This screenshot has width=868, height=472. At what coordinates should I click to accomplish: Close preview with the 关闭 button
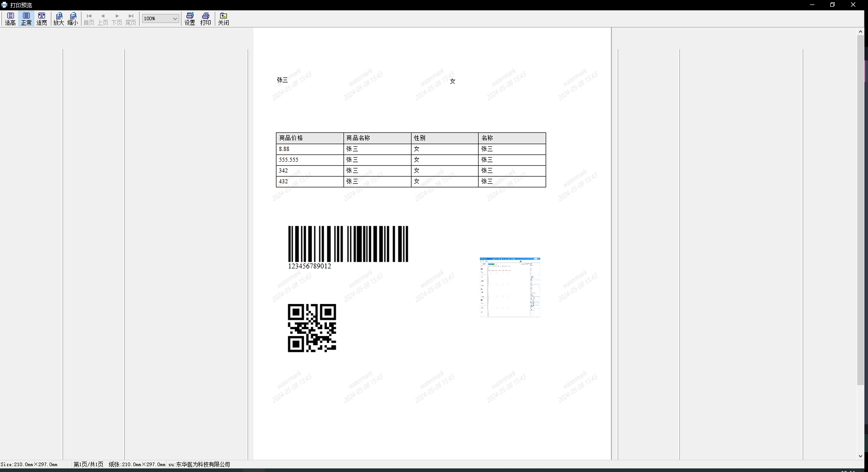tap(224, 19)
